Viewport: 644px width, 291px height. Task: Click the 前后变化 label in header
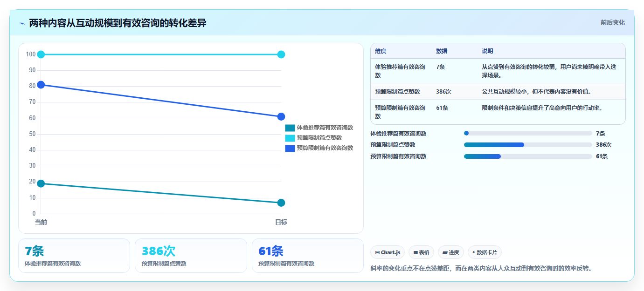coord(612,22)
